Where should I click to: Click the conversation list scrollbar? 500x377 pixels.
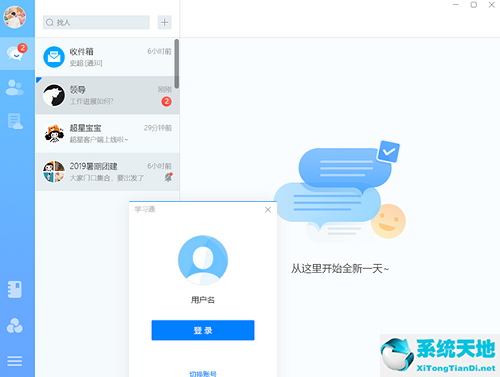177,64
